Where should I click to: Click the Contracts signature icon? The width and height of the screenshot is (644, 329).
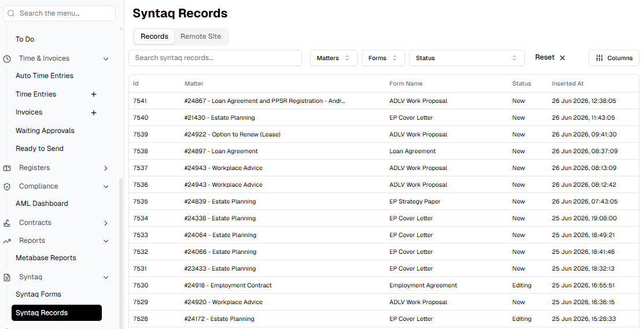pyautogui.click(x=7, y=223)
